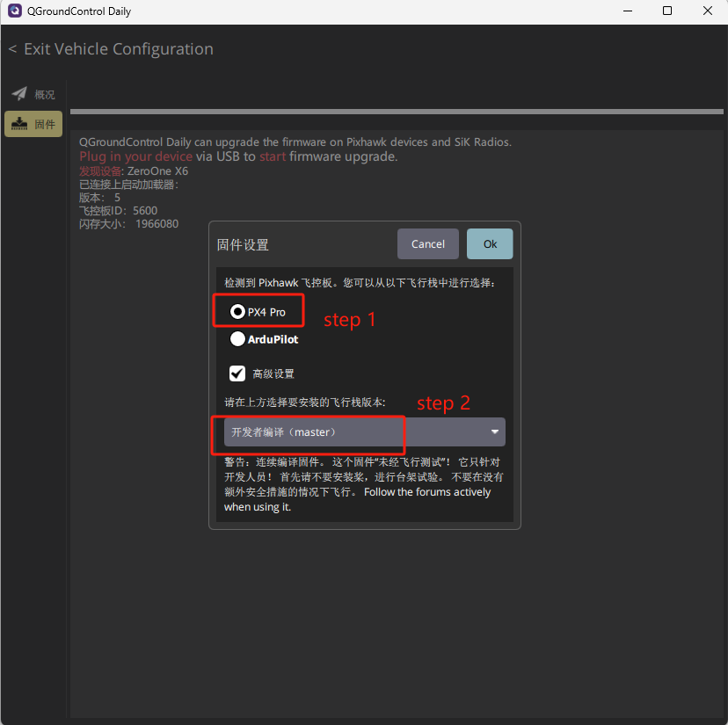Image resolution: width=728 pixels, height=725 pixels.
Task: Click Plug in your device instruction text
Action: (x=238, y=156)
